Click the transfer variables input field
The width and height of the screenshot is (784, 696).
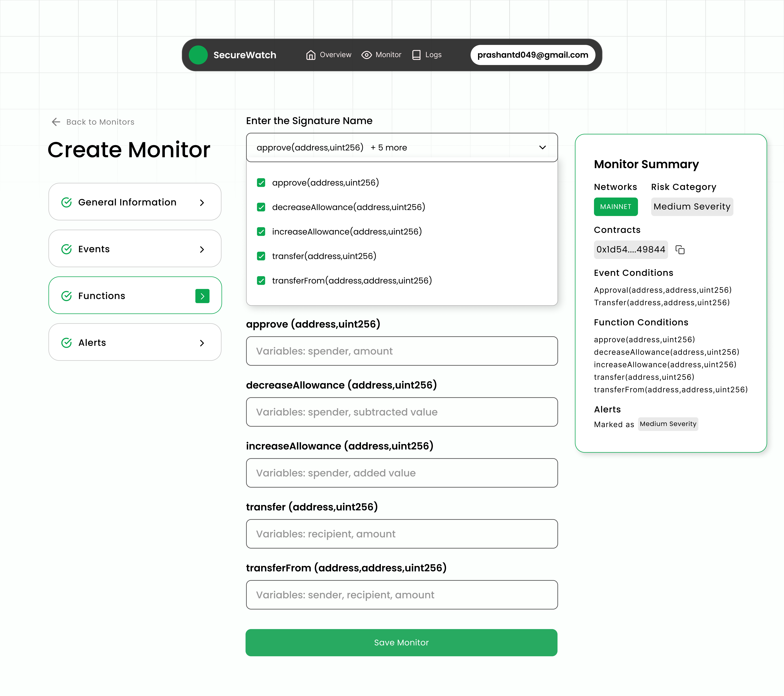pos(402,534)
